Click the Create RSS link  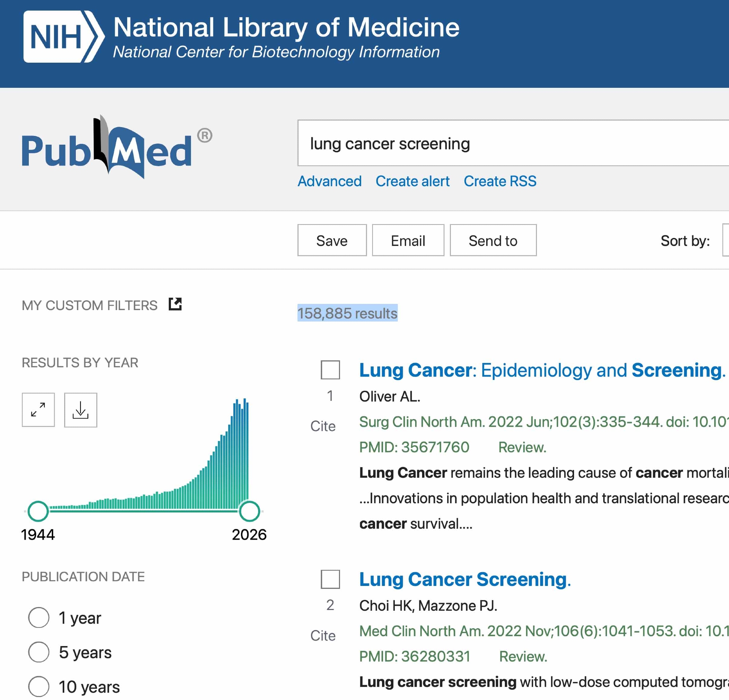coord(499,181)
